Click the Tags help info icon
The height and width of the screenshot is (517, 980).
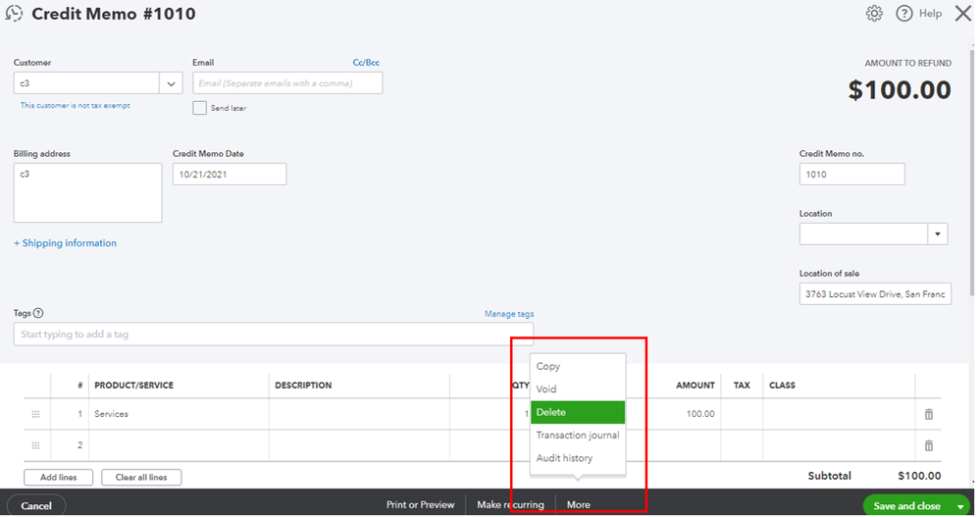pos(38,313)
